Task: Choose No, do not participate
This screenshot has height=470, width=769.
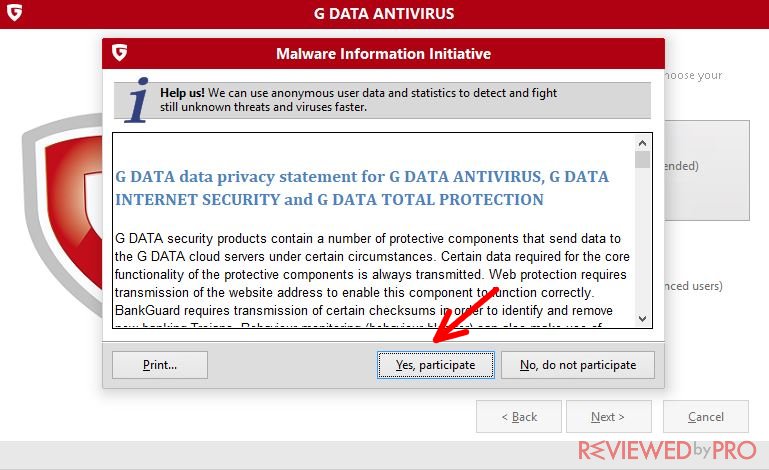Action: [578, 365]
